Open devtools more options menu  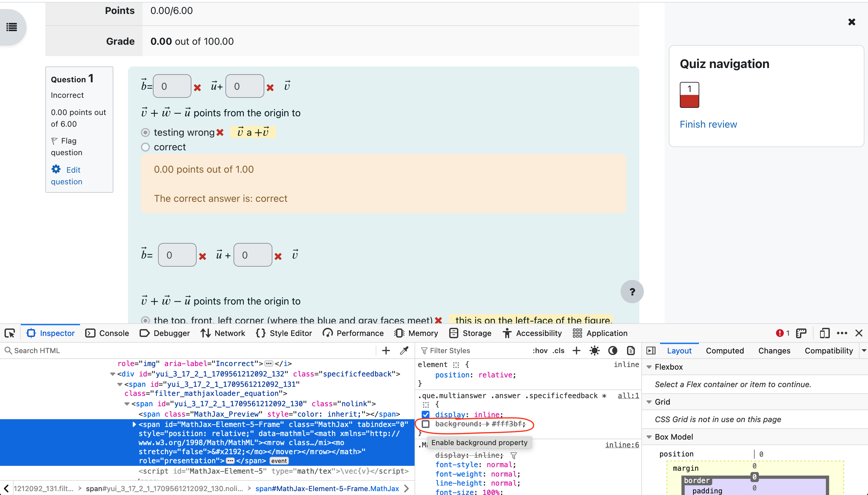pyautogui.click(x=842, y=333)
